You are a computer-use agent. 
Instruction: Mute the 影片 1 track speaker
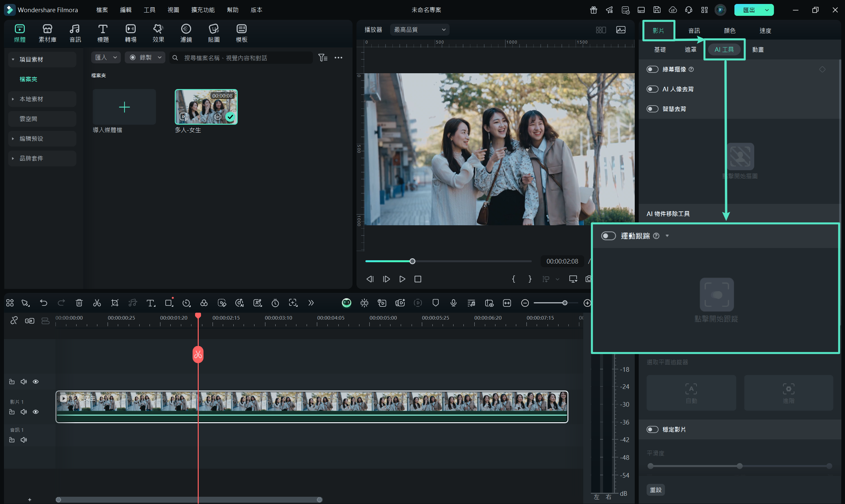click(x=24, y=412)
